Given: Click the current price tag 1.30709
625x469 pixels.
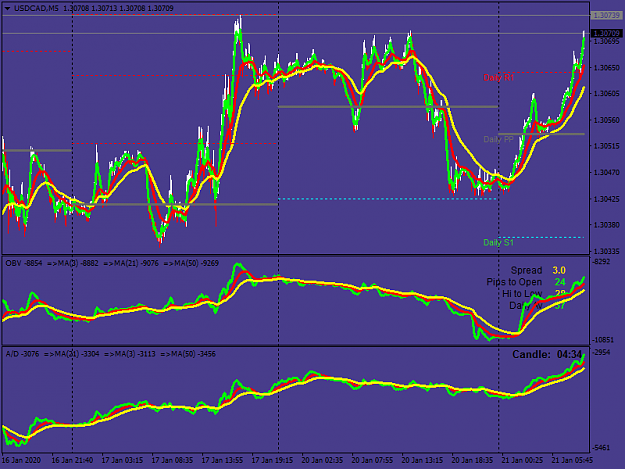Looking at the screenshot, I should coord(606,33).
